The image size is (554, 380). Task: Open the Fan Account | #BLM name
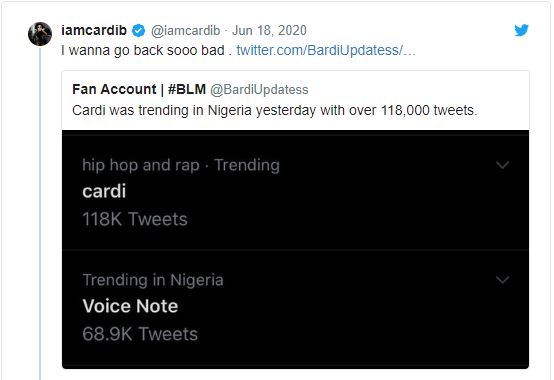tap(139, 89)
